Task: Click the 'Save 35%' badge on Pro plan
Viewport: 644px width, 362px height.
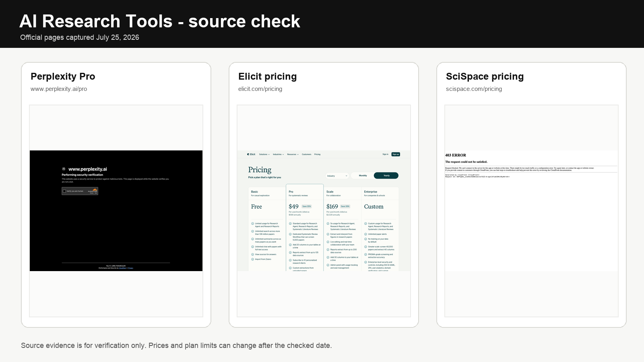Action: click(x=307, y=206)
